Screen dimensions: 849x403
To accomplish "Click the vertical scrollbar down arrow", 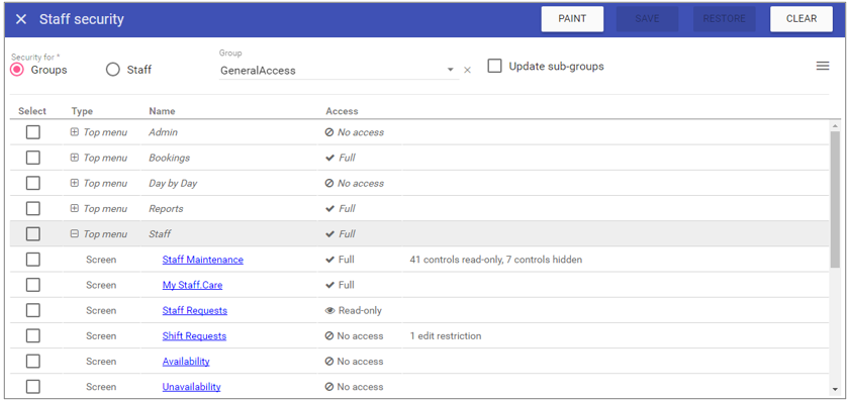I will tap(835, 388).
